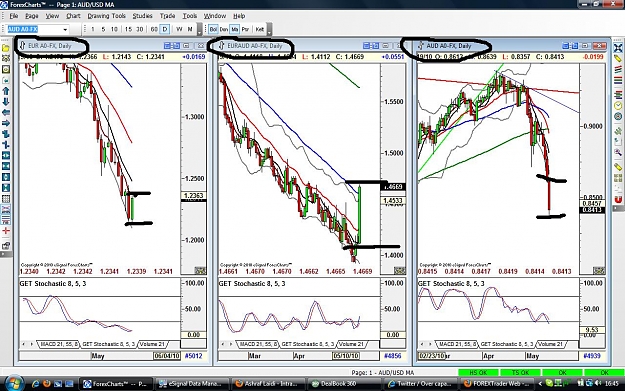Open the Drawing Tools menu
The height and width of the screenshot is (391, 625).
click(106, 16)
